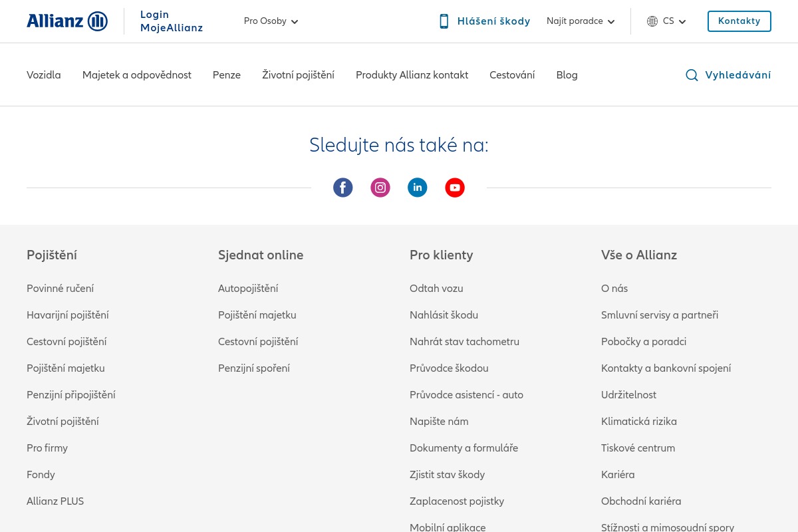Open Povinné ručení footer link

coord(60,289)
